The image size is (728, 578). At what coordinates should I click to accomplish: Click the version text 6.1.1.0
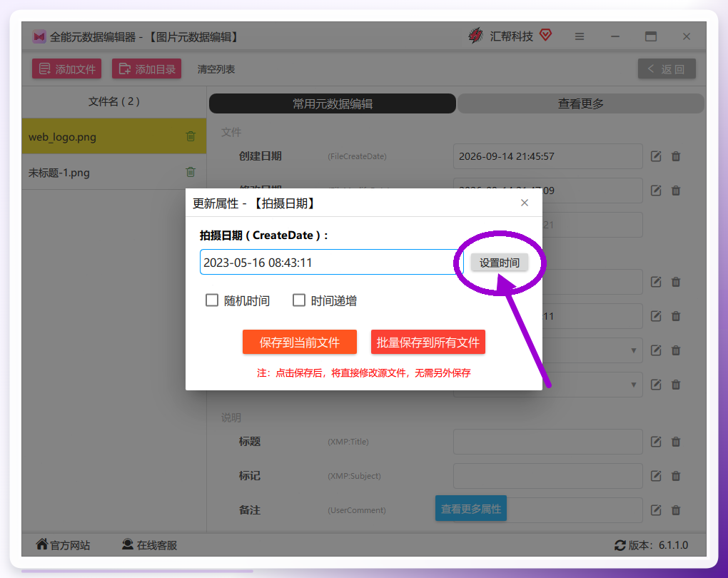(x=673, y=545)
